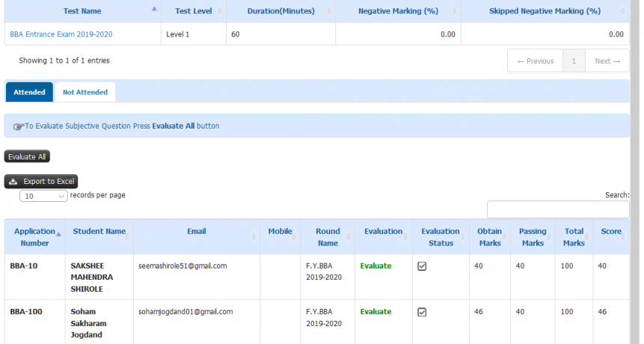The width and height of the screenshot is (644, 344).
Task: Sort by Passing Marks header
Action: [533, 237]
